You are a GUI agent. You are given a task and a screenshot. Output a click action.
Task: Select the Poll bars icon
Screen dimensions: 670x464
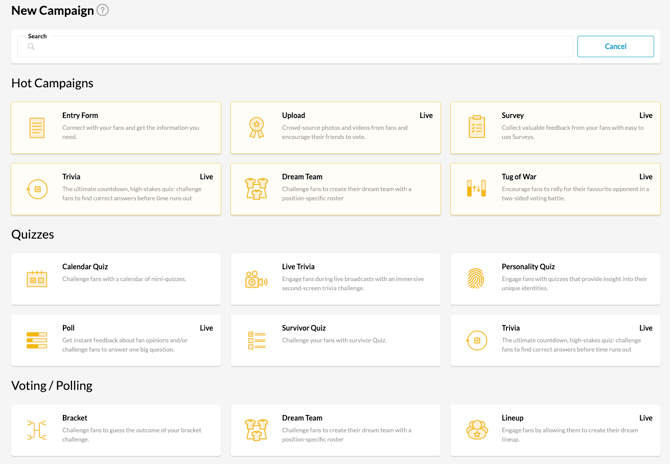(37, 340)
